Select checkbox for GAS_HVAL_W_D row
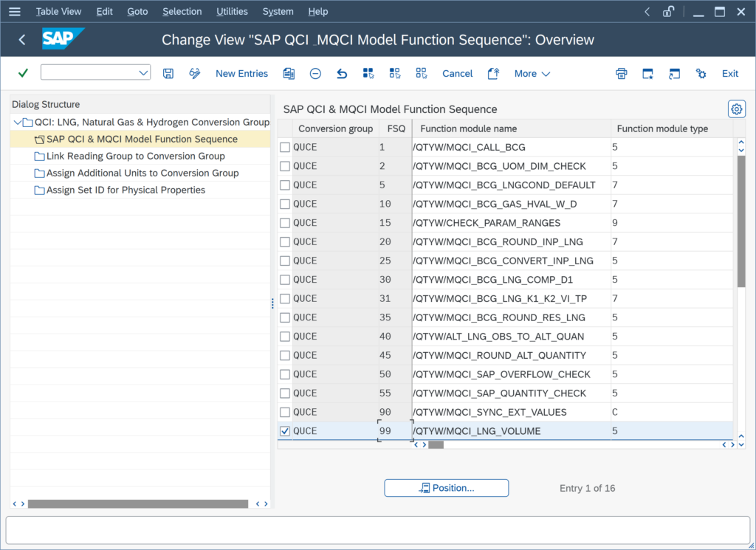 point(285,204)
